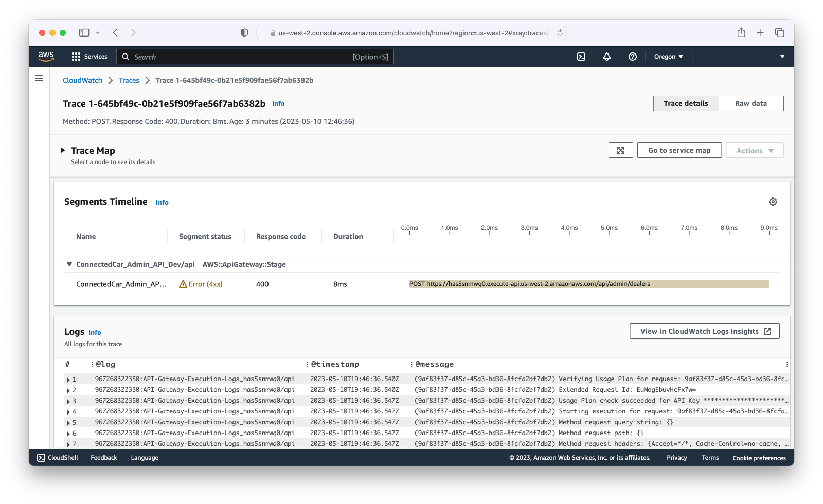Go back with Safari's back arrow
The height and width of the screenshot is (504, 823).
point(115,33)
